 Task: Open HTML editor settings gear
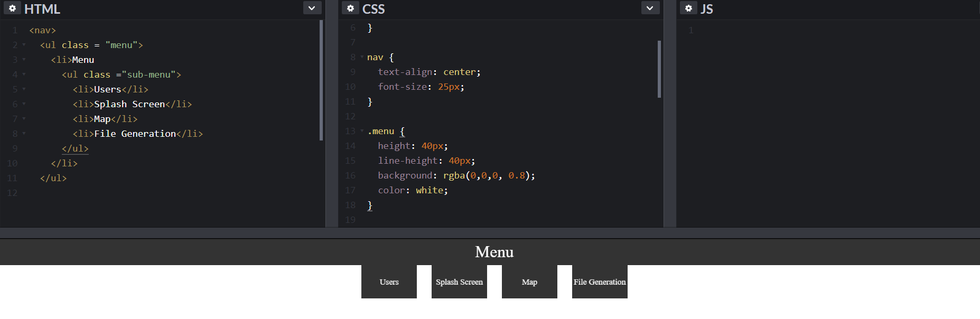[x=12, y=8]
